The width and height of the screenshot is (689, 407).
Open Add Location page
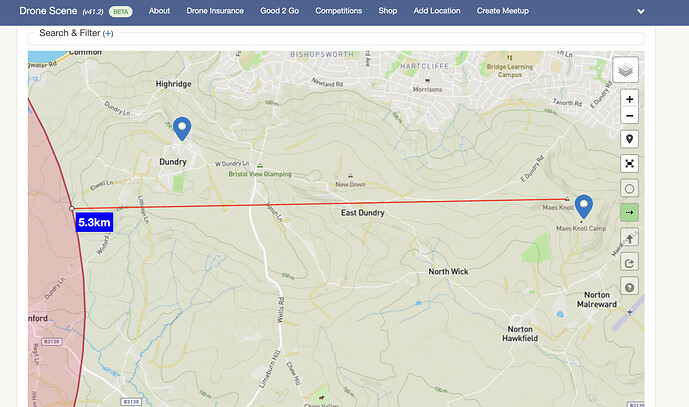pyautogui.click(x=437, y=11)
